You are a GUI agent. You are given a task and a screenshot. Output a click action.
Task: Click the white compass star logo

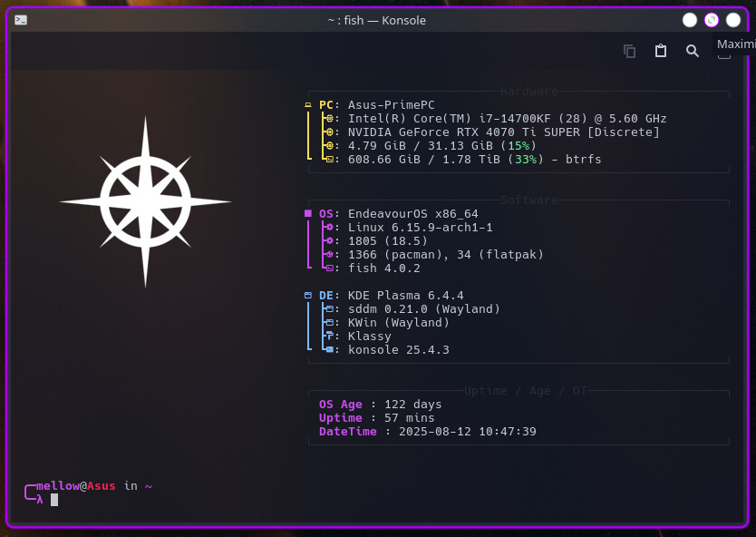[x=146, y=201]
